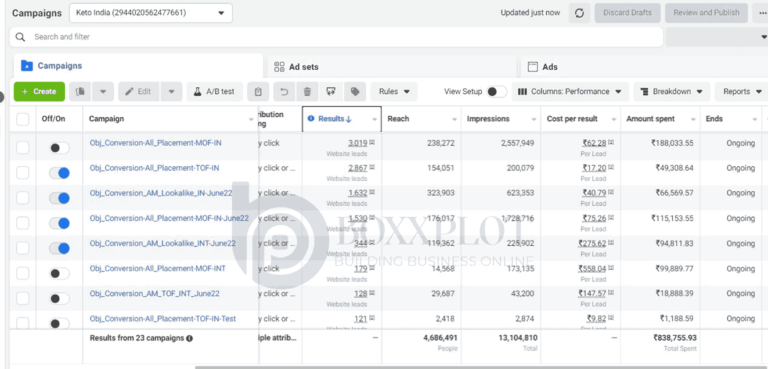Click the undo arrow icon
The height and width of the screenshot is (369, 768).
[284, 92]
